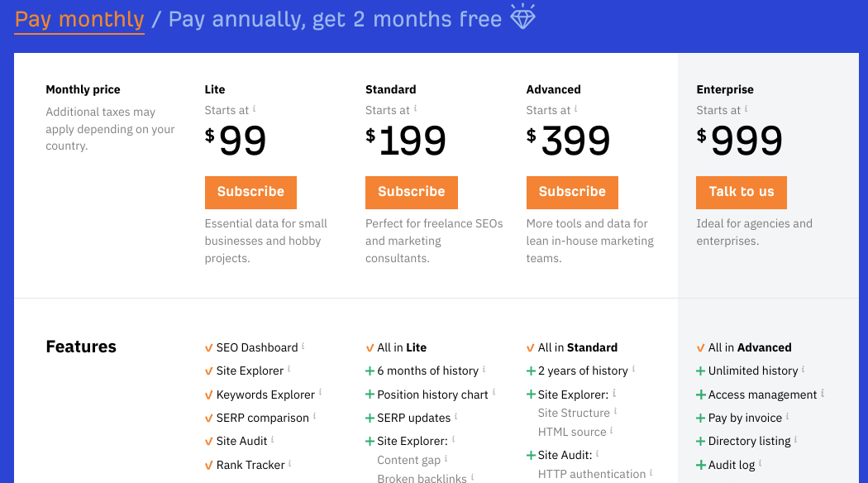The width and height of the screenshot is (868, 483).
Task: Open info icon beside Keywords Explorer
Action: click(x=320, y=393)
